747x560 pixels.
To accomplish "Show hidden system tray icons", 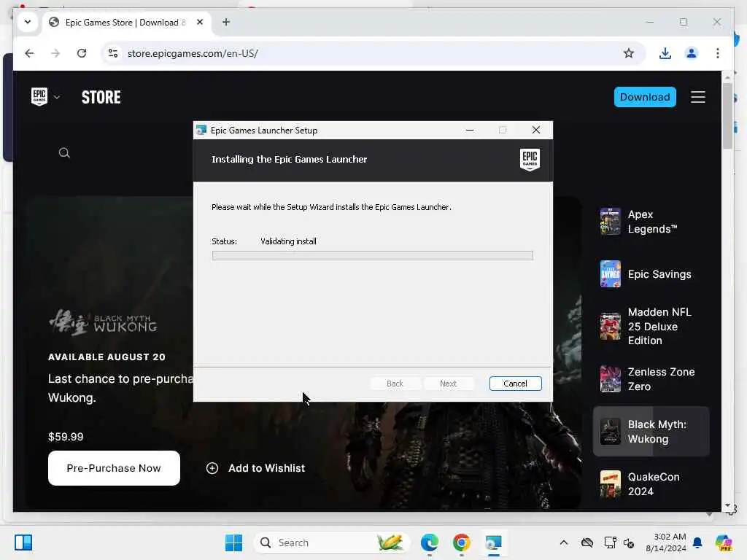I will [x=564, y=542].
